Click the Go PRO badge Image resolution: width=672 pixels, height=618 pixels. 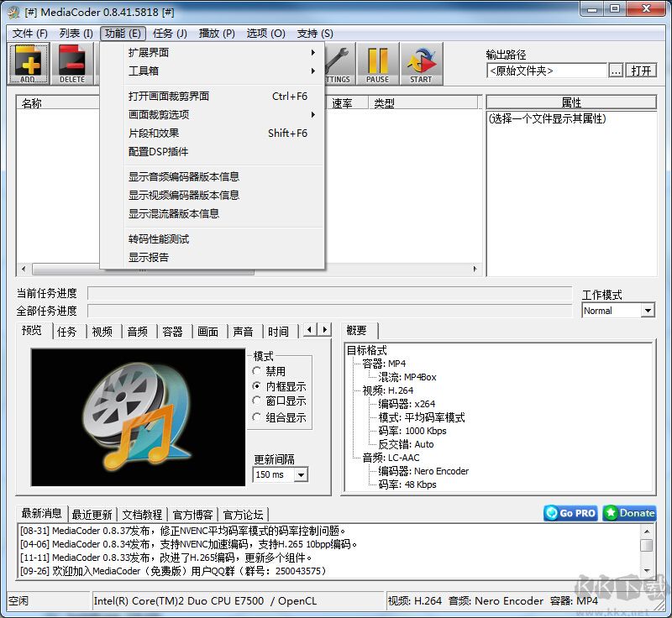click(570, 513)
